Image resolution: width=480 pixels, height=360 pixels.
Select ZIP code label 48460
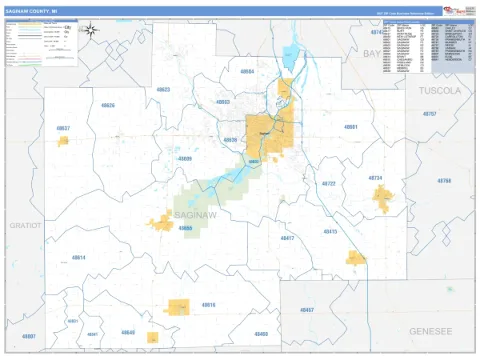261,334
